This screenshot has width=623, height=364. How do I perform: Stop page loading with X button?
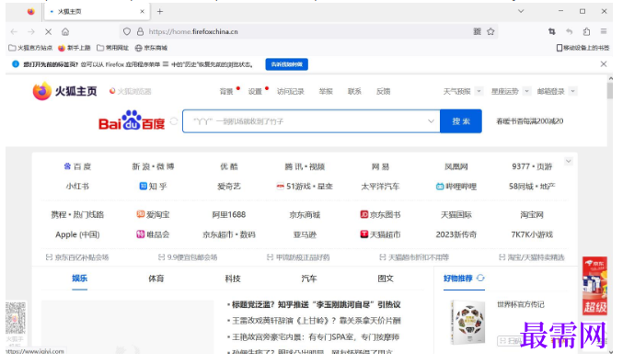[x=48, y=32]
